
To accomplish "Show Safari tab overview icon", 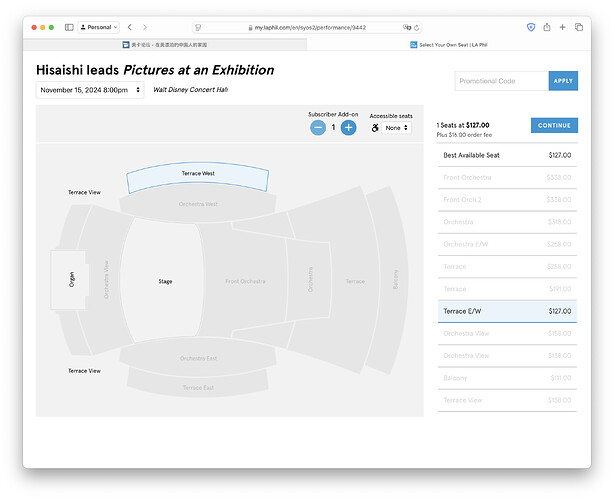I will pyautogui.click(x=579, y=27).
